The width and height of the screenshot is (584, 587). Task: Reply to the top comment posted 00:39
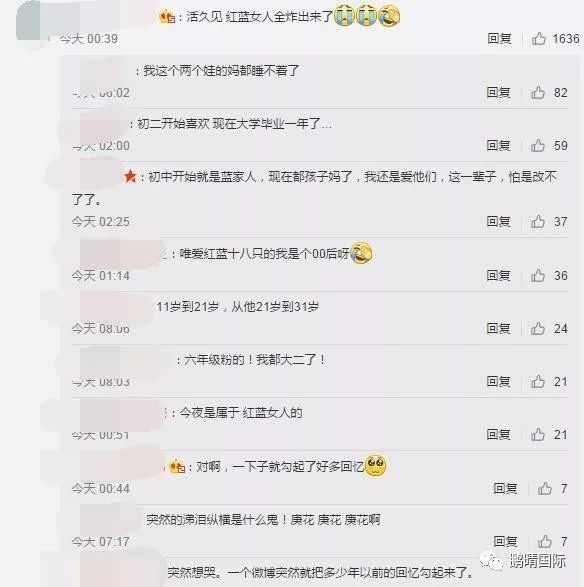pos(499,39)
